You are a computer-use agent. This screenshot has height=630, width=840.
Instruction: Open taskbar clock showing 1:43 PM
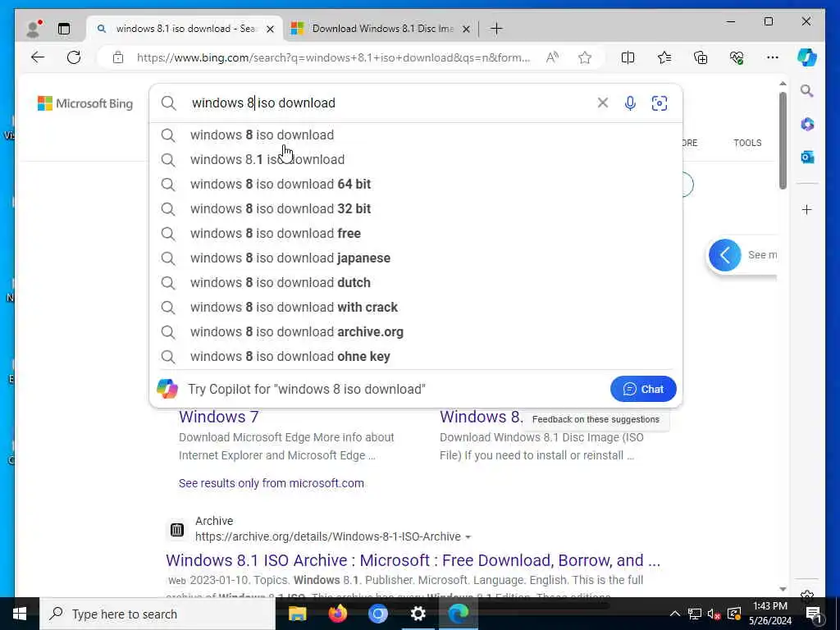point(769,614)
